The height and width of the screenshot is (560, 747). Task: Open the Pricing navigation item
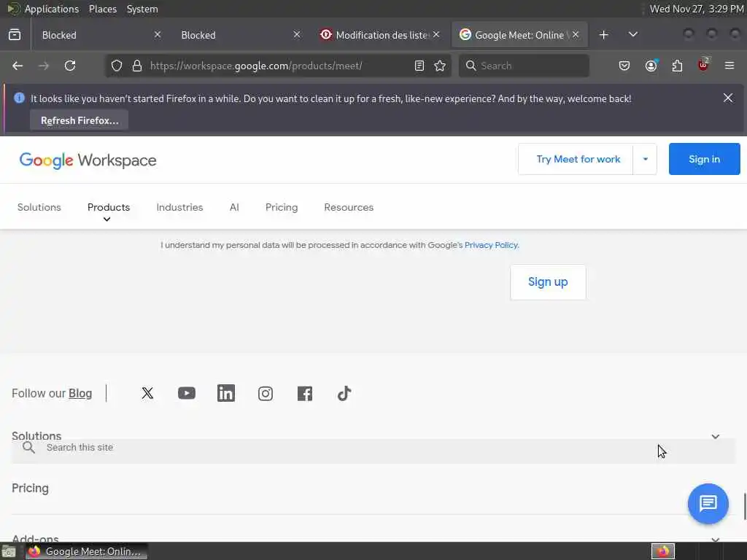click(x=282, y=207)
